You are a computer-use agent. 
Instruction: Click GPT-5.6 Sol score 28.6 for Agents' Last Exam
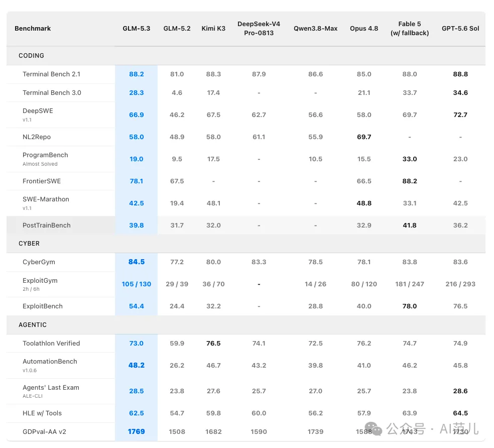point(460,391)
